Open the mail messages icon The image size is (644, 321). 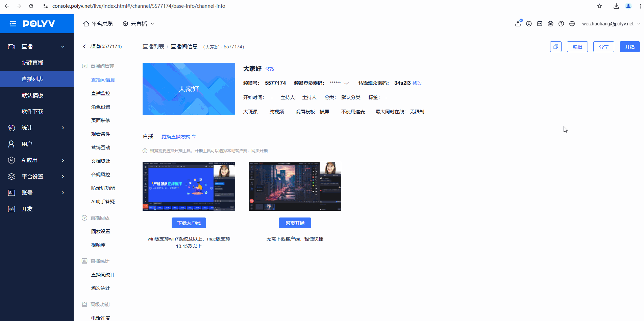[540, 24]
